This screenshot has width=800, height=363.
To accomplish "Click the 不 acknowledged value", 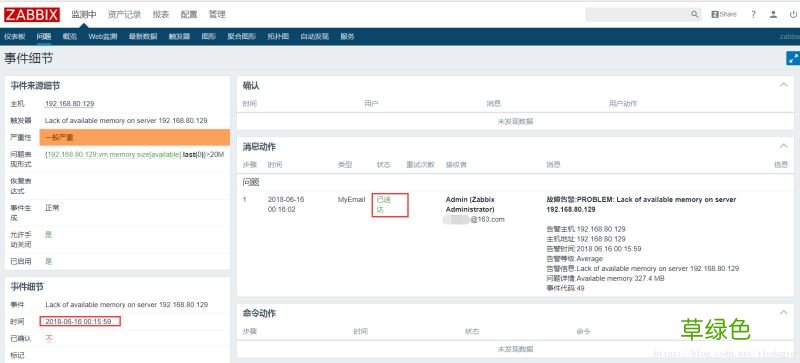I will 49,338.
